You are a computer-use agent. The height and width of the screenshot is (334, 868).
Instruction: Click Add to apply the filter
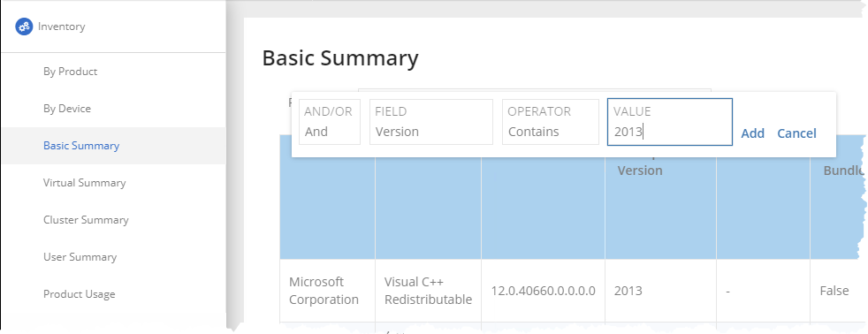point(753,133)
